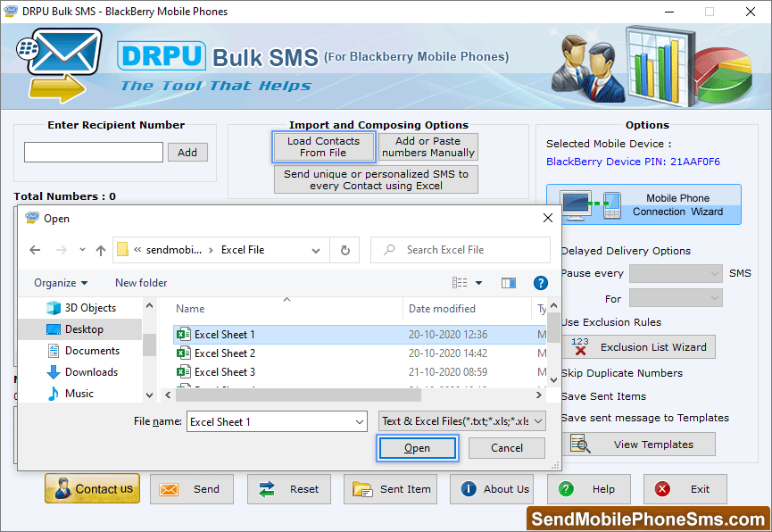Open the For duration dropdown
Screen dimensions: 772x532
coord(676,298)
